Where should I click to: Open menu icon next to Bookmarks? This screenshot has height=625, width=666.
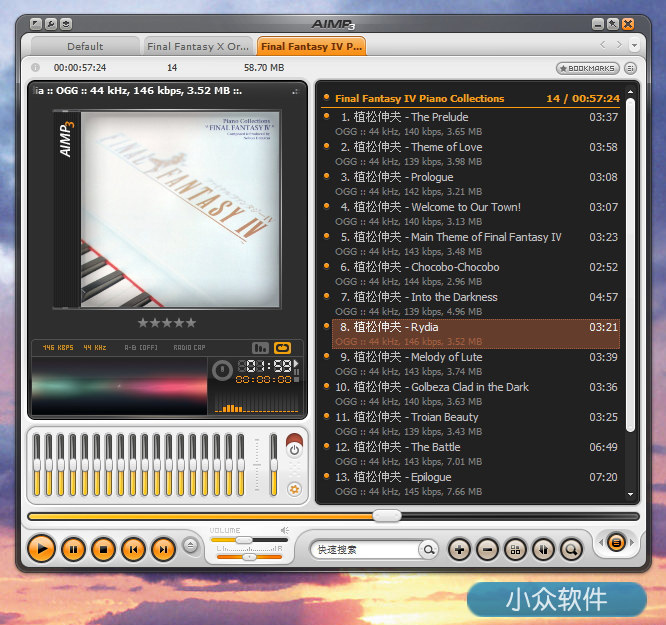pos(631,68)
